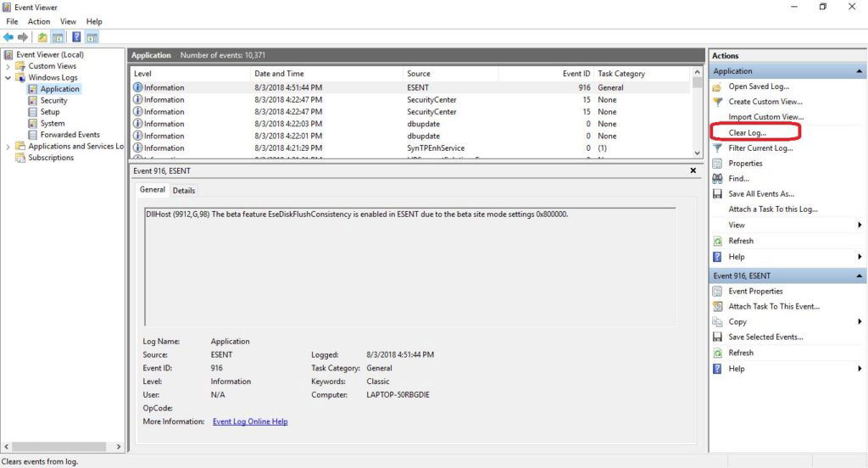Click the Help icon under Event 916 section
This screenshot has height=468, width=868.
(x=717, y=368)
